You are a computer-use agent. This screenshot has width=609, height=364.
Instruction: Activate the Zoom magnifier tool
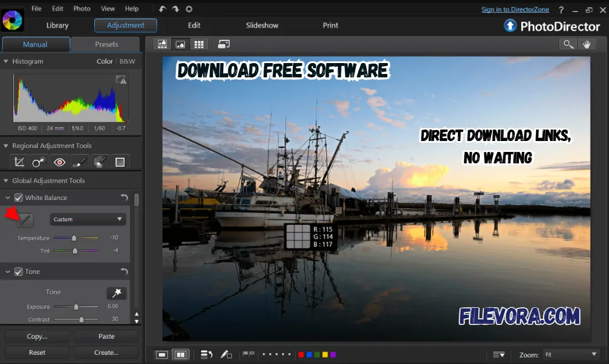(568, 44)
